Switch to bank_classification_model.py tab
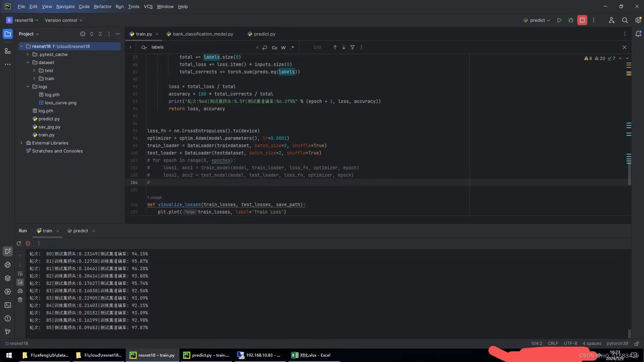 click(200, 34)
